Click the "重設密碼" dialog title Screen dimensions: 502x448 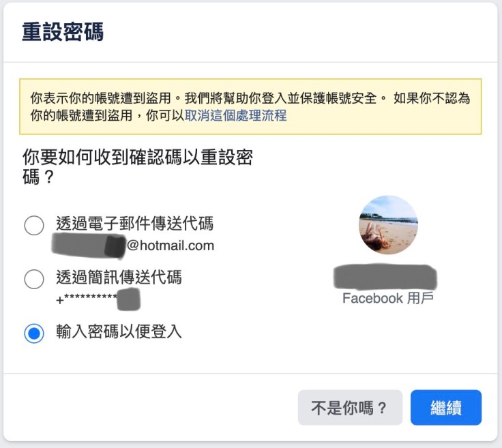click(63, 32)
